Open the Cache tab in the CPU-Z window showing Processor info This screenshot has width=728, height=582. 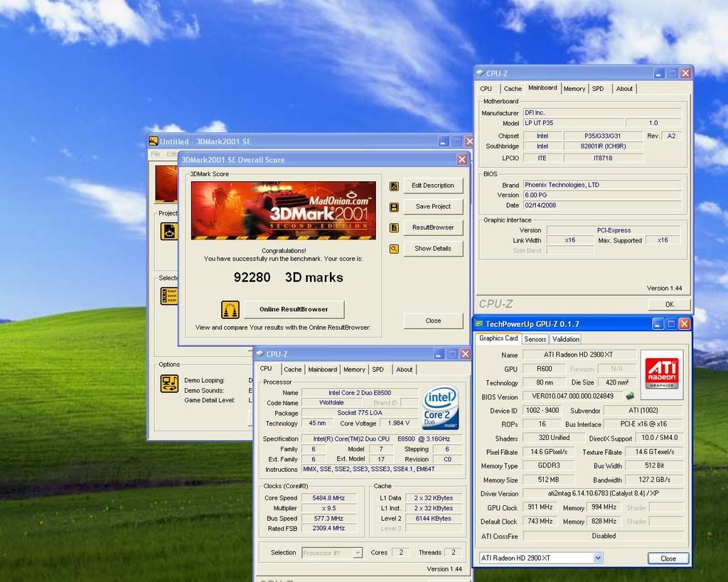click(292, 370)
